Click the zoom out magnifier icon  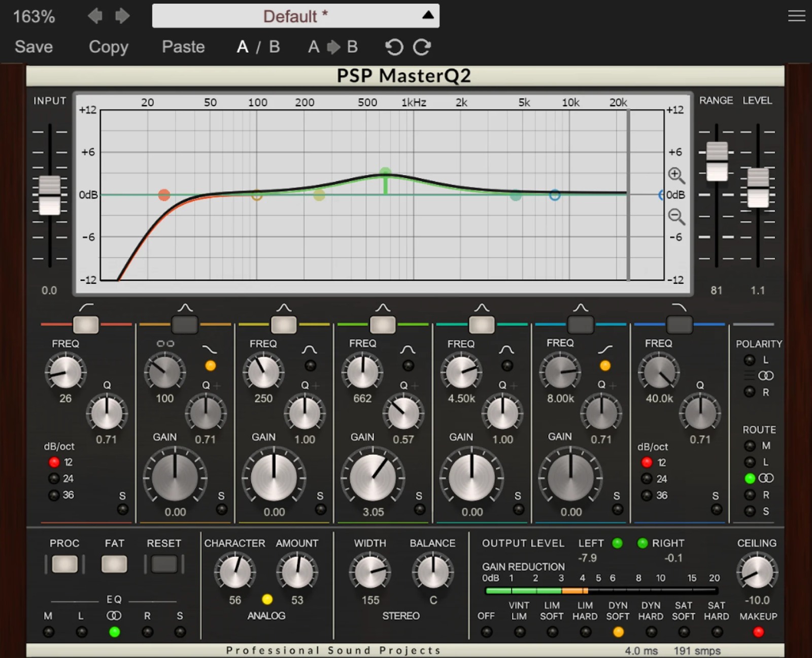pyautogui.click(x=675, y=216)
